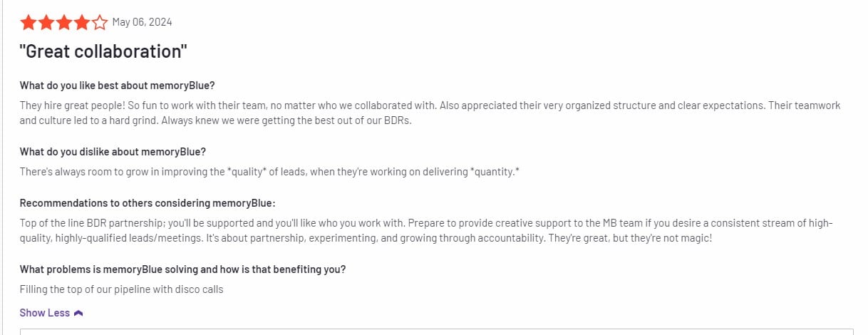This screenshot has width=868, height=335.
Task: Click the May 06, 2024 review date
Action: click(142, 22)
